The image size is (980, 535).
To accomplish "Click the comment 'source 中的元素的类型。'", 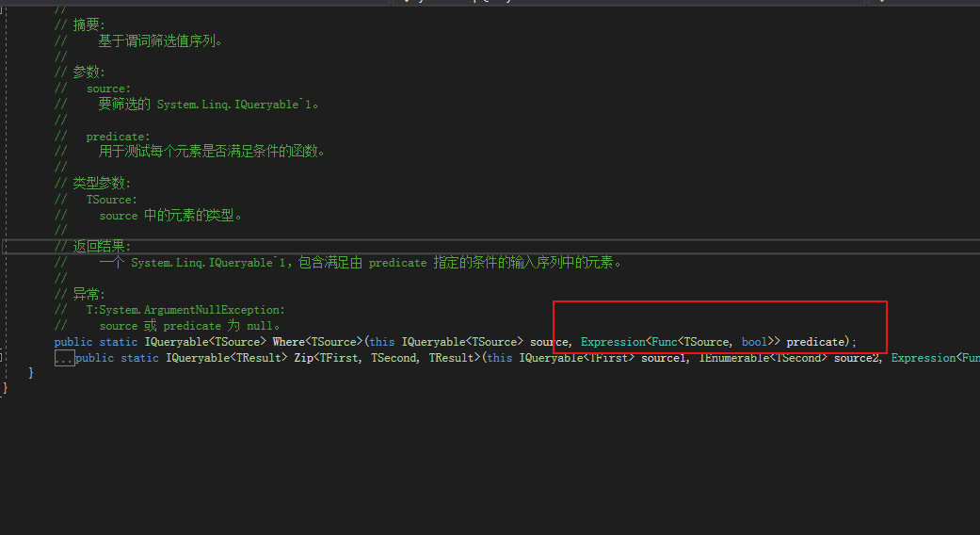I will click(x=170, y=216).
